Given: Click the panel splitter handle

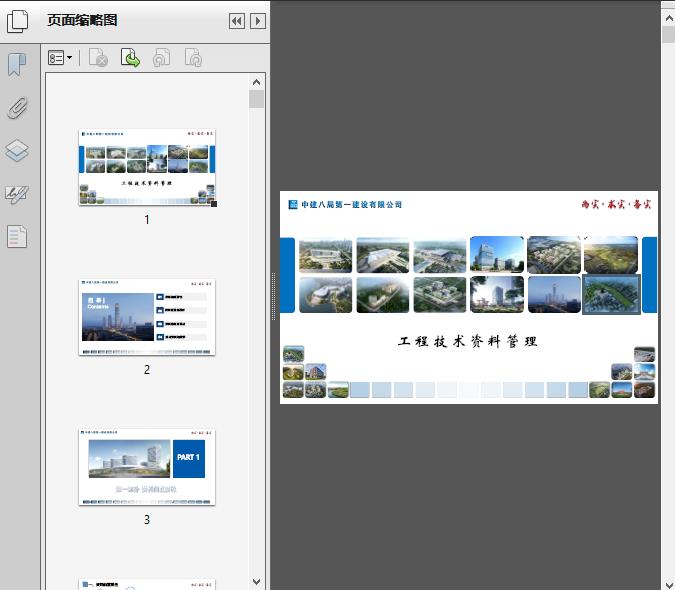Looking at the screenshot, I should point(273,297).
